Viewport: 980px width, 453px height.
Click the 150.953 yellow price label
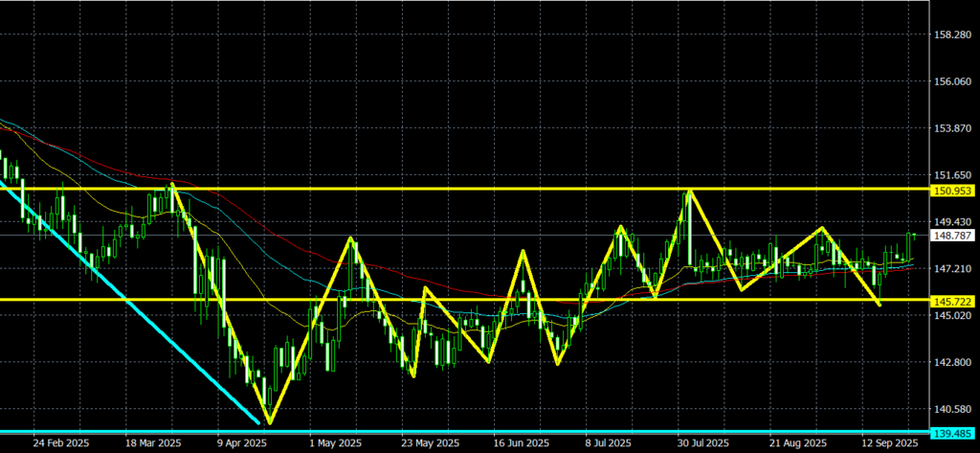click(955, 191)
